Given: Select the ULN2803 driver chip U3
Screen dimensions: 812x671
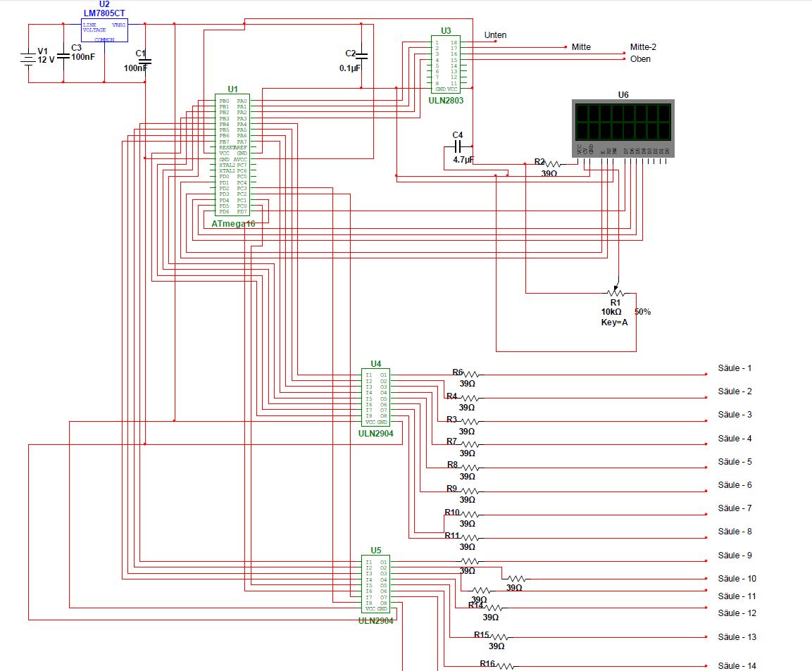Looking at the screenshot, I should [x=446, y=64].
